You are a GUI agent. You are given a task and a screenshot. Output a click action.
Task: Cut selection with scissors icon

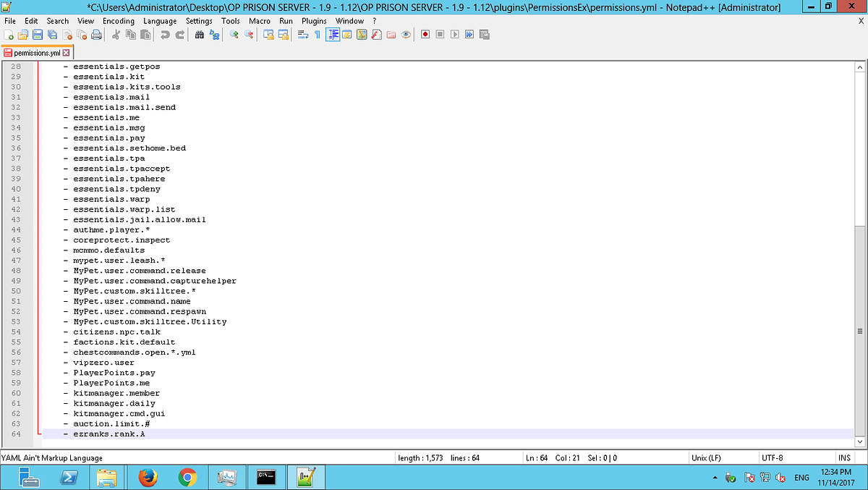(116, 34)
